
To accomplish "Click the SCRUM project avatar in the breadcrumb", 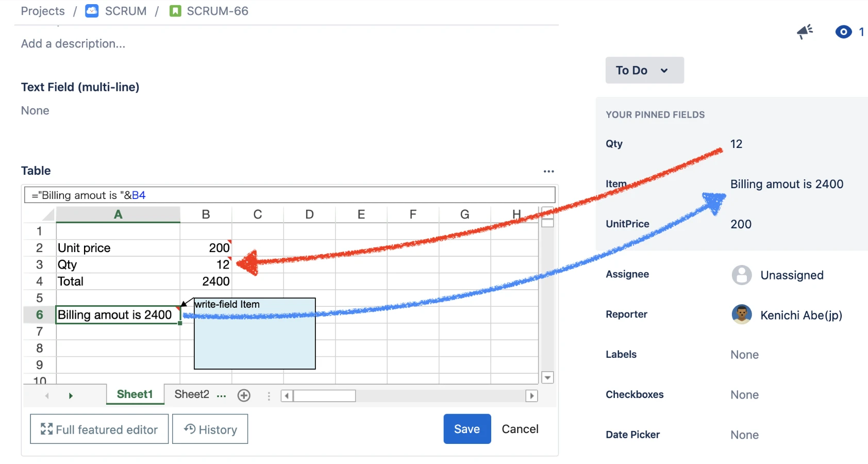I will 91,10.
